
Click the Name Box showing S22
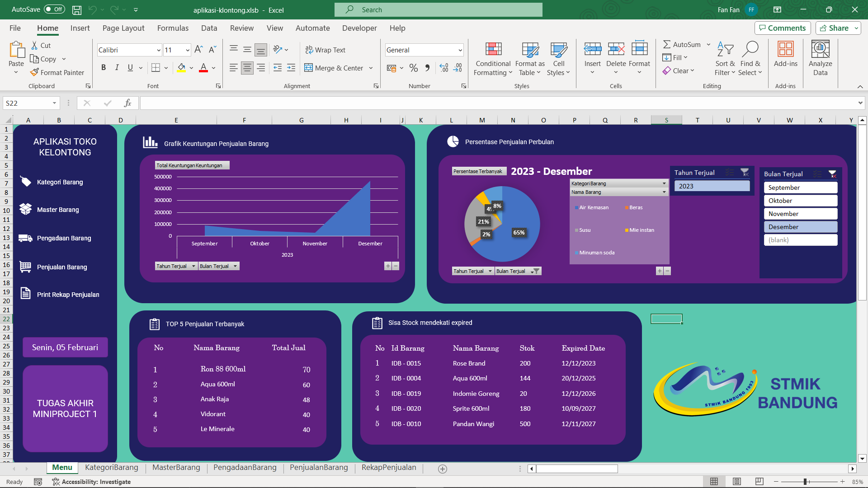coord(31,103)
